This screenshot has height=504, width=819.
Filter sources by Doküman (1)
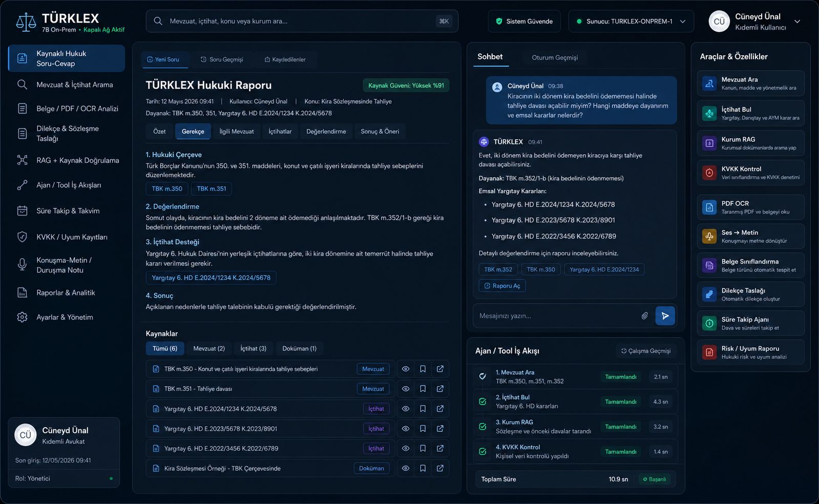(x=300, y=349)
